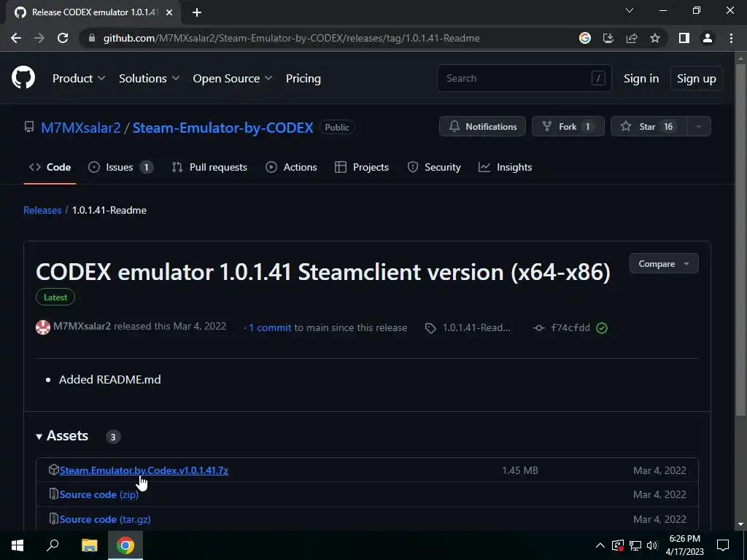Bookmark this page with the star icon
This screenshot has width=747, height=560.
(655, 38)
